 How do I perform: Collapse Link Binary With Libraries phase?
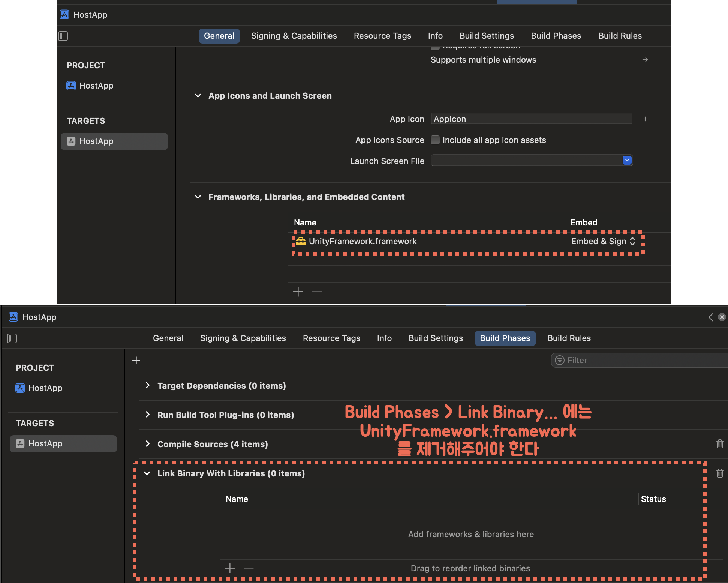147,473
